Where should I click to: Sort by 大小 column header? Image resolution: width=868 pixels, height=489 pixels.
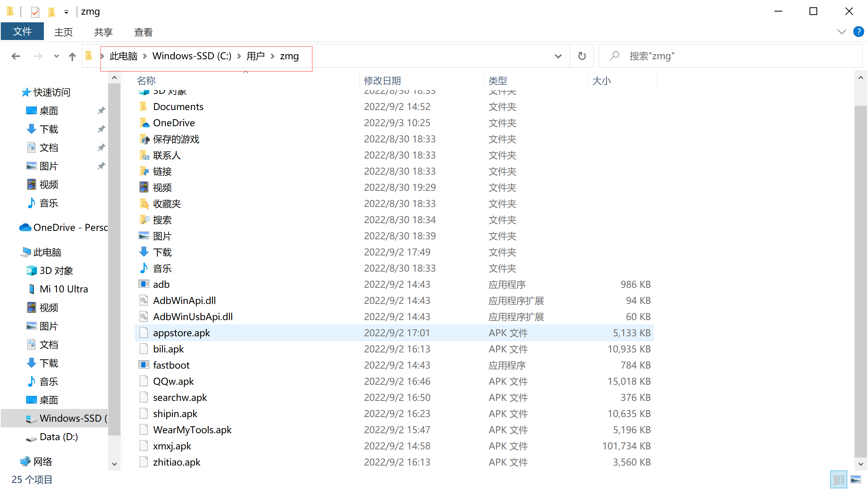[x=602, y=80]
